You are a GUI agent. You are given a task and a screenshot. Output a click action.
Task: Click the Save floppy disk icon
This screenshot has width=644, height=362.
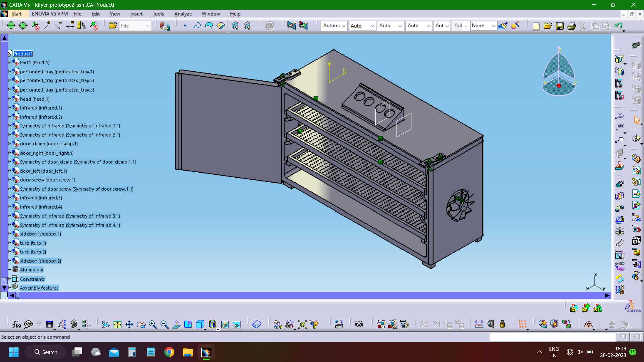559,26
